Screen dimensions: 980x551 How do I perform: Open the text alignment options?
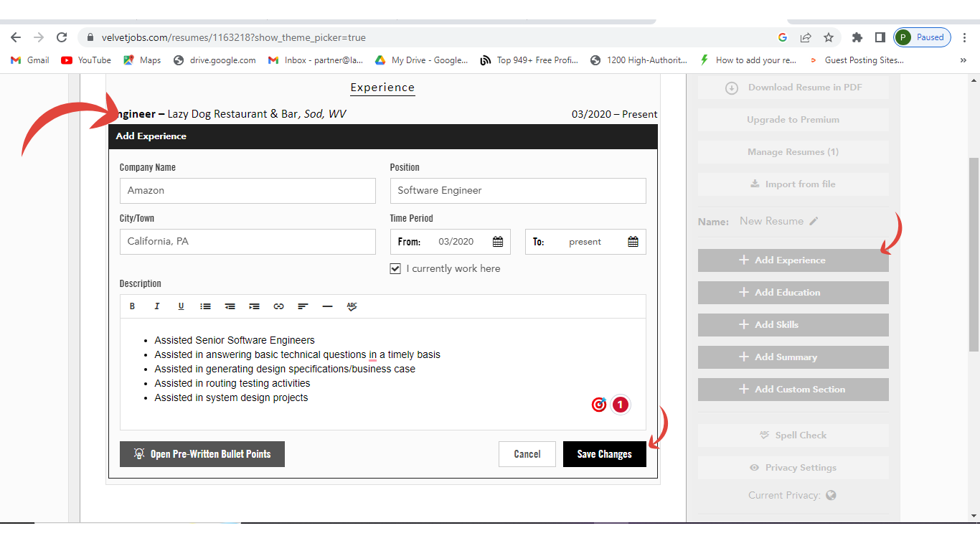point(303,306)
